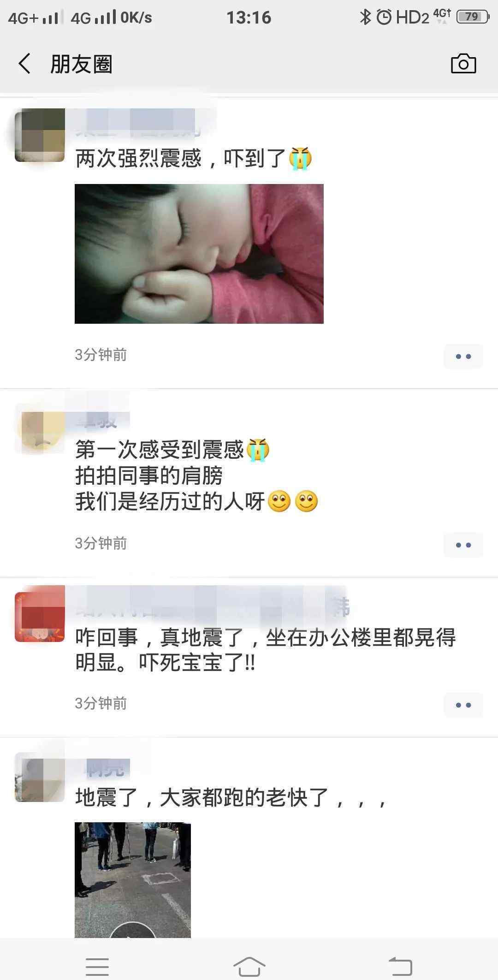
Task: Tap the back arrow next to 朋友圈
Action: 24,64
